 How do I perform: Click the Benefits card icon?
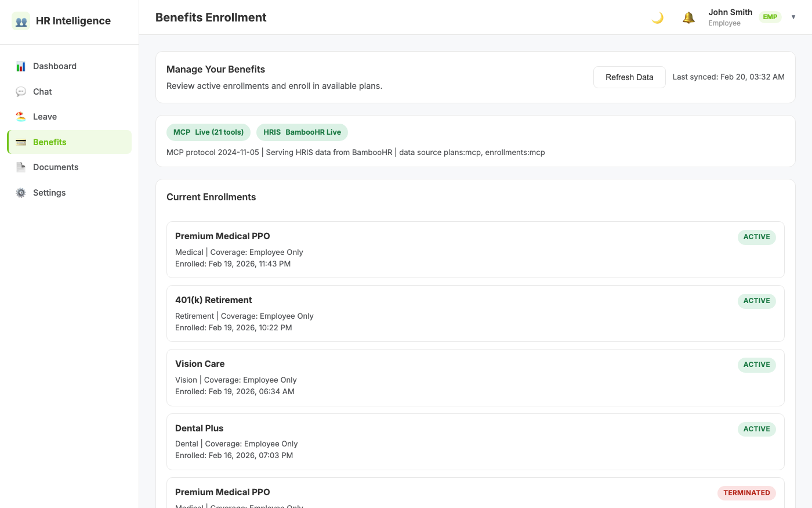click(21, 142)
